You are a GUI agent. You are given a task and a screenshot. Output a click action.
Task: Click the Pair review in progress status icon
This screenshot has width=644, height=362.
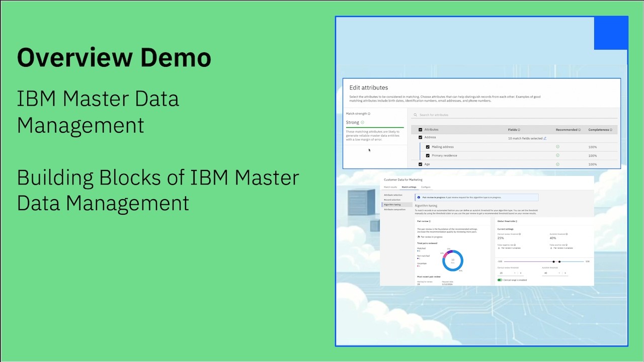coord(418,237)
